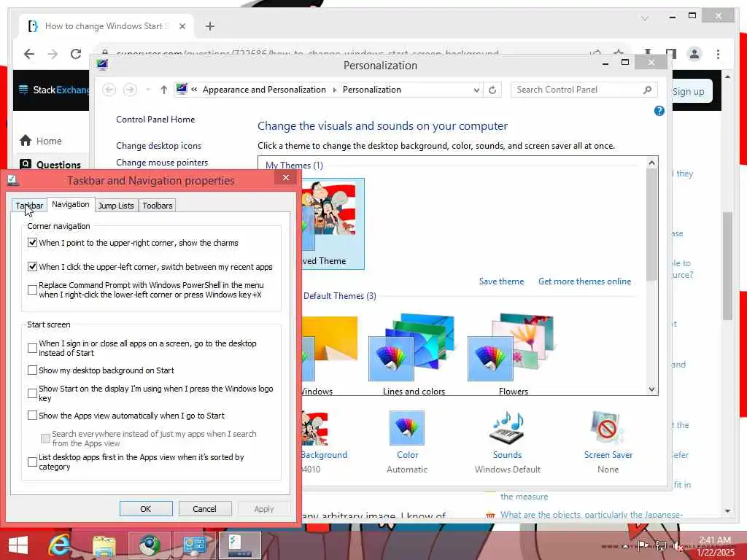Click OK in Taskbar and Navigation properties
747x560 pixels.
pyautogui.click(x=146, y=508)
